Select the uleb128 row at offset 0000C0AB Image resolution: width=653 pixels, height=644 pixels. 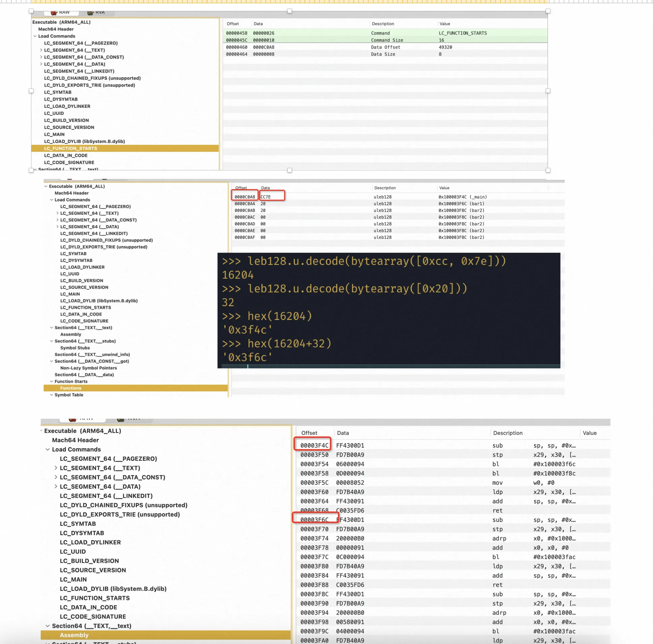tap(398, 211)
